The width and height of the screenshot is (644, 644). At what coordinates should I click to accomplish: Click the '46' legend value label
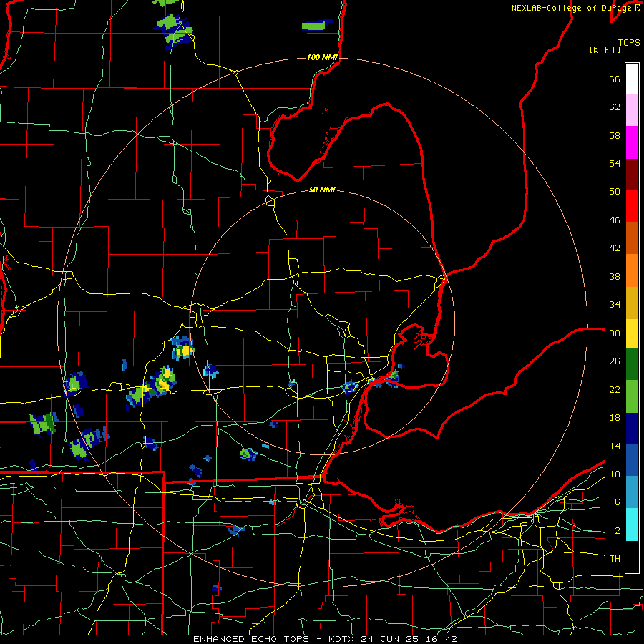coord(615,220)
